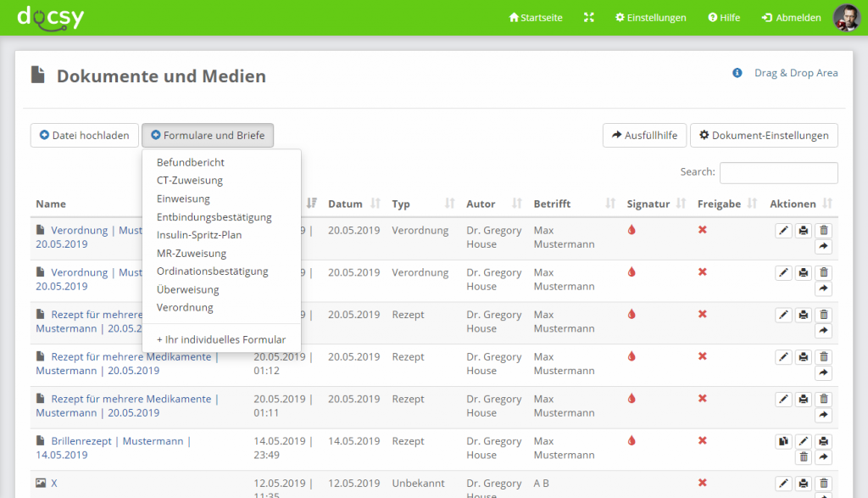Edit the first Verordnung with the pencil icon
The image size is (868, 498).
[783, 230]
